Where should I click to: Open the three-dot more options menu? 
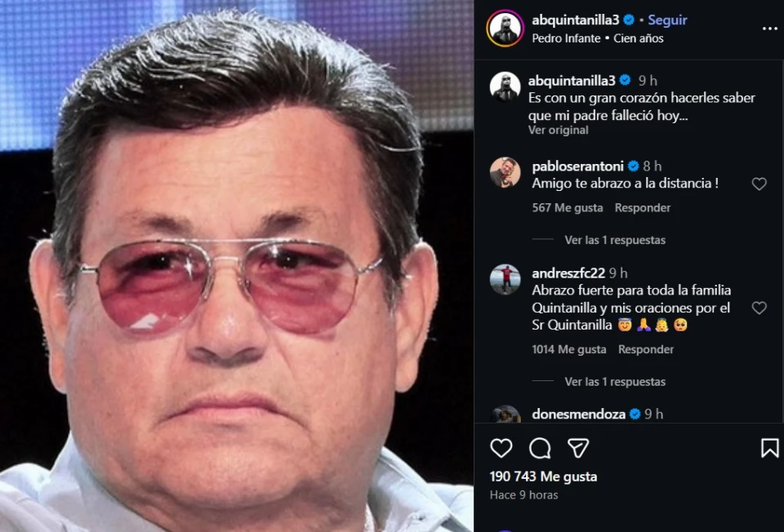769,28
